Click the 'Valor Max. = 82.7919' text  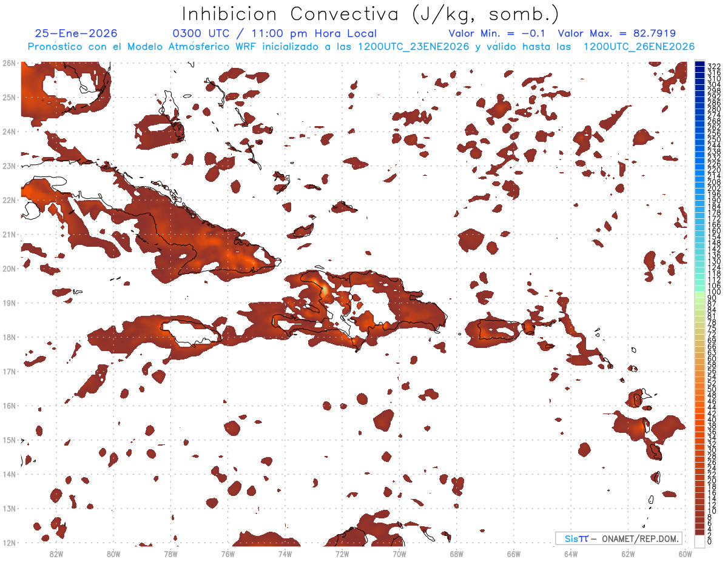point(616,34)
